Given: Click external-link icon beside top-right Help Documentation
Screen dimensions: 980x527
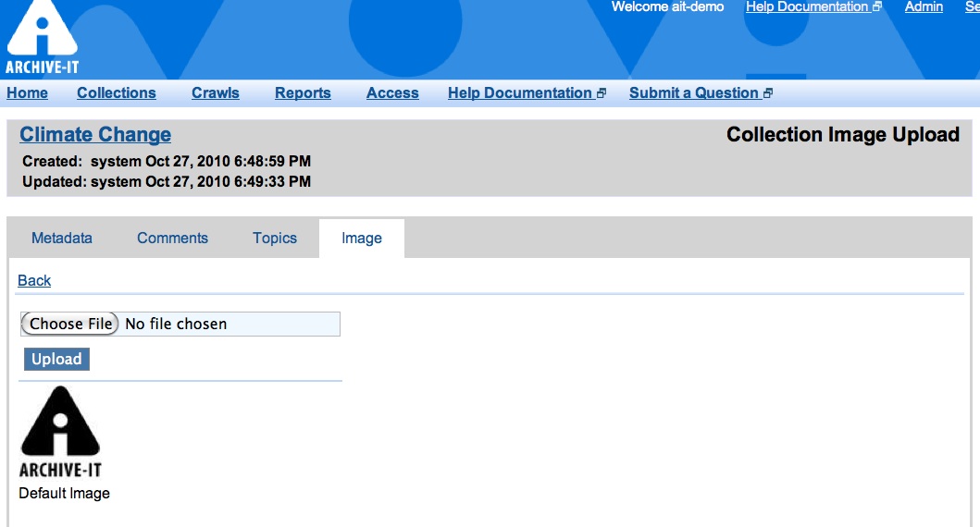Looking at the screenshot, I should click(877, 7).
